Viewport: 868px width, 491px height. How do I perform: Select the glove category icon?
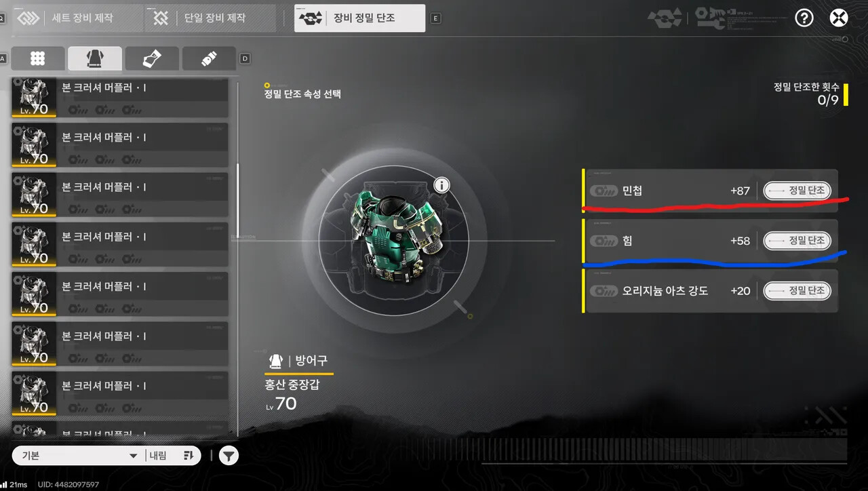152,59
